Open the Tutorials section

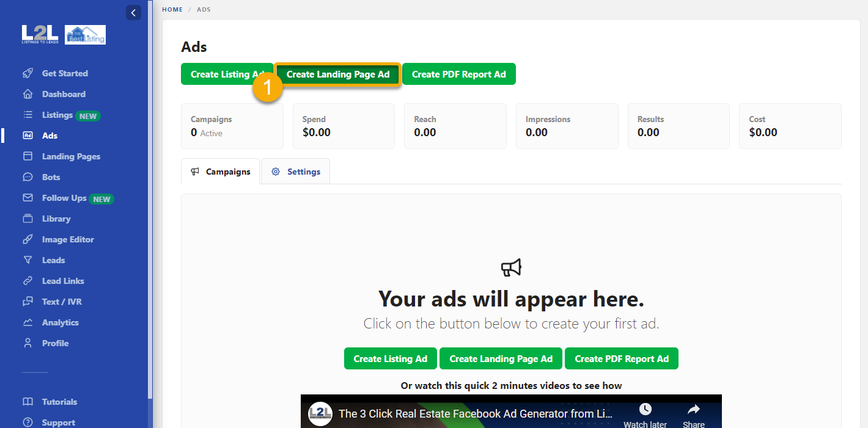(59, 401)
